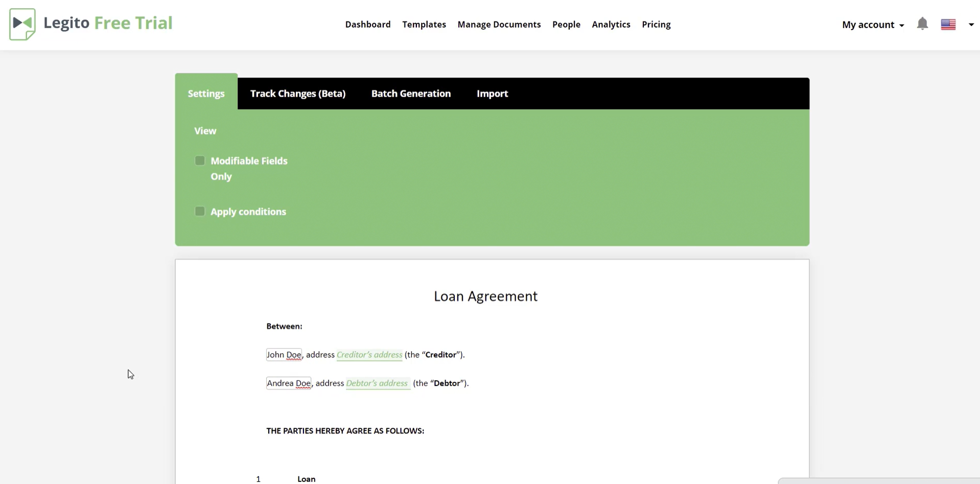
Task: Open the My account dropdown
Action: tap(873, 25)
